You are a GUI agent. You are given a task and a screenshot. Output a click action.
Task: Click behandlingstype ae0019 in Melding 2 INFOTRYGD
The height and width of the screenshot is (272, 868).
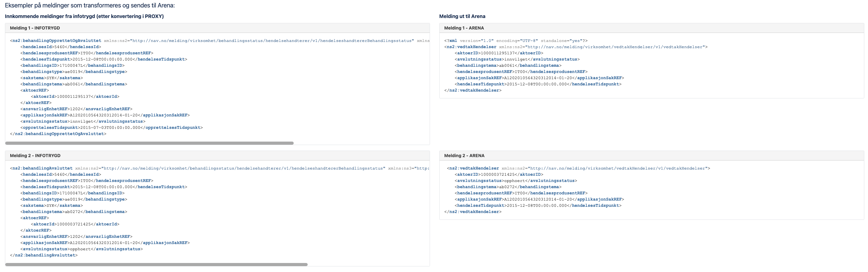(x=74, y=199)
